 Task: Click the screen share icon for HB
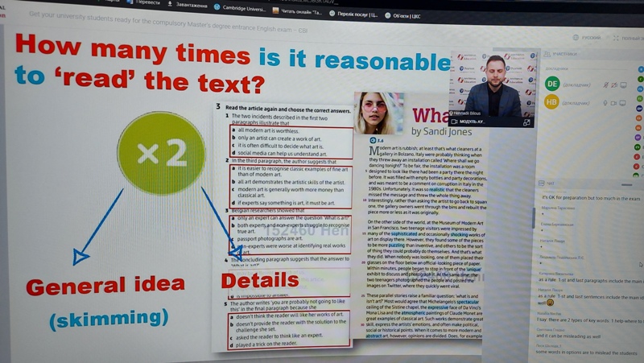pyautogui.click(x=622, y=103)
